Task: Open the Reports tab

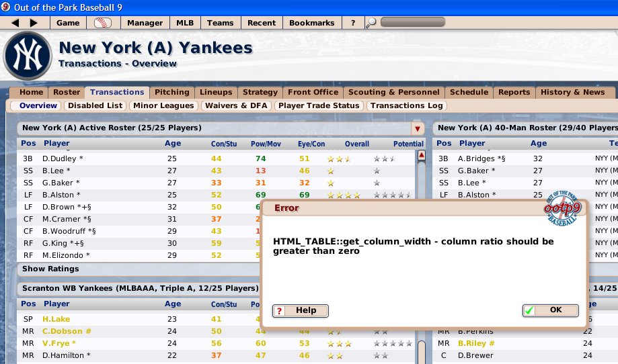Action: coord(514,92)
